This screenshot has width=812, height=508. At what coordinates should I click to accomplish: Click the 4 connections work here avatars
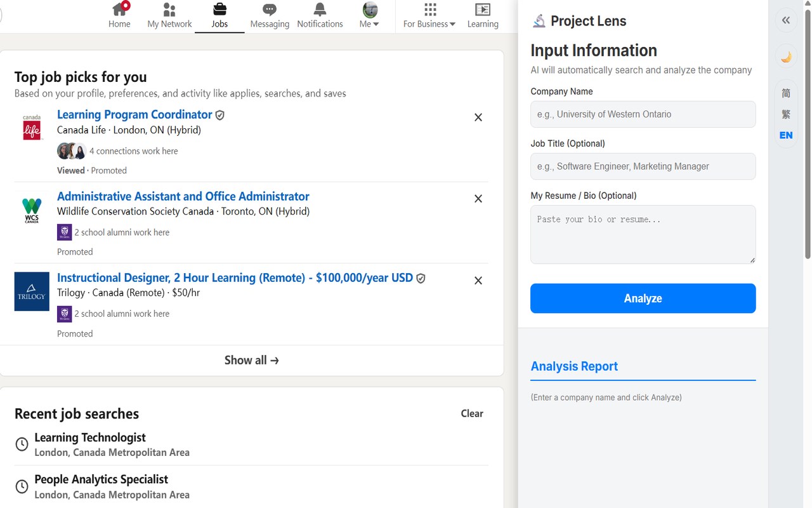[x=72, y=151]
